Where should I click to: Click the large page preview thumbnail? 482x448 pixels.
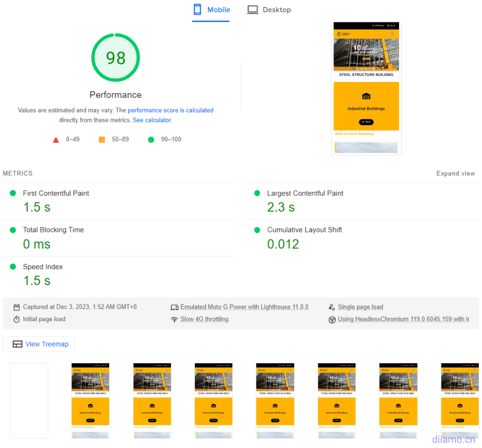tap(366, 88)
